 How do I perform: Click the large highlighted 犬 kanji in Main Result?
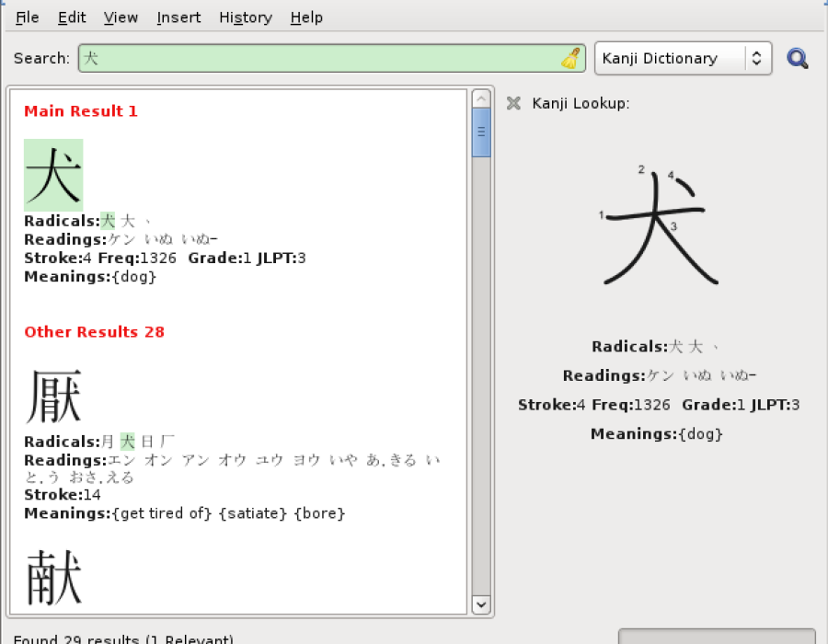[x=53, y=175]
